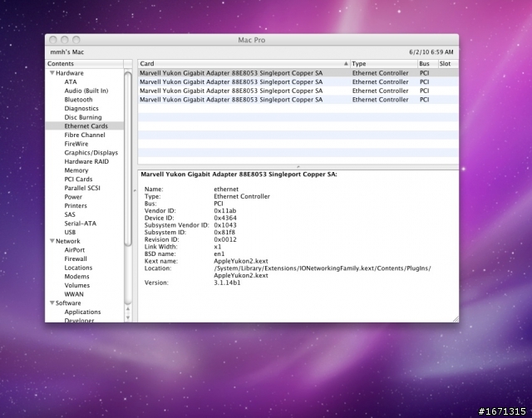Click the BSD name value en1

[x=219, y=253]
